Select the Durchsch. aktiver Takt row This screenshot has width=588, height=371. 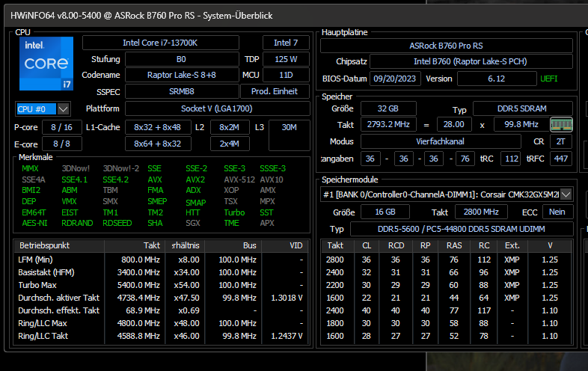[162, 298]
